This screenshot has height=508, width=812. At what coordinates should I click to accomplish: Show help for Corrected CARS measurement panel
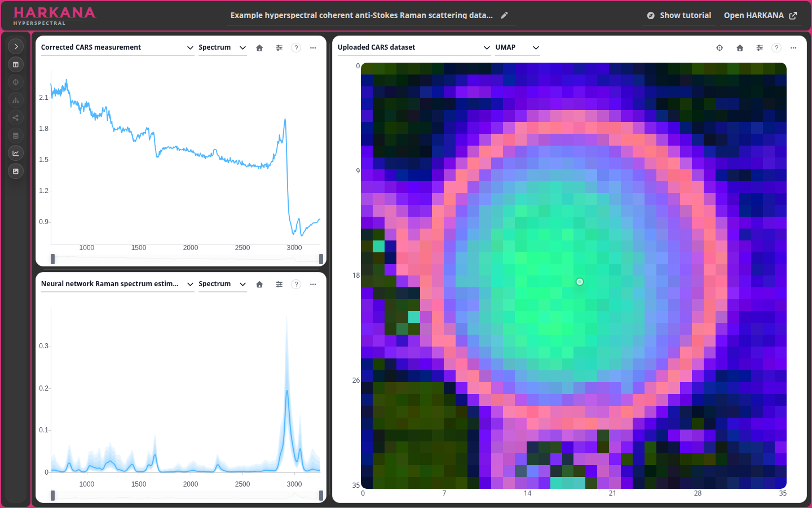(x=296, y=48)
